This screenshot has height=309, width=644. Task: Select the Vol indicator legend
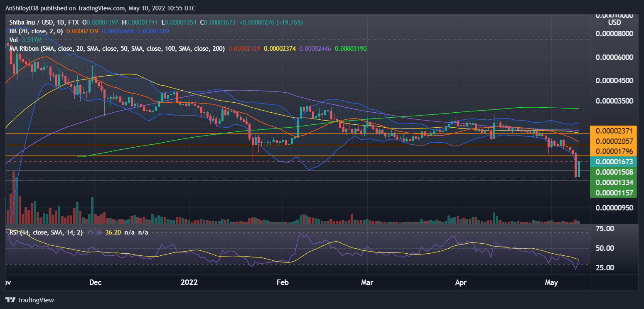(13, 40)
